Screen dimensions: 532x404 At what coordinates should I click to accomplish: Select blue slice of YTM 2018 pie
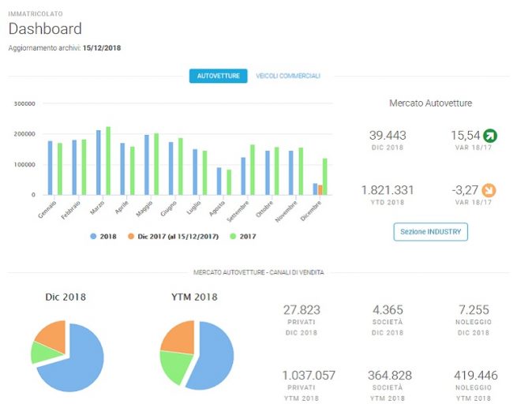pyautogui.click(x=214, y=356)
